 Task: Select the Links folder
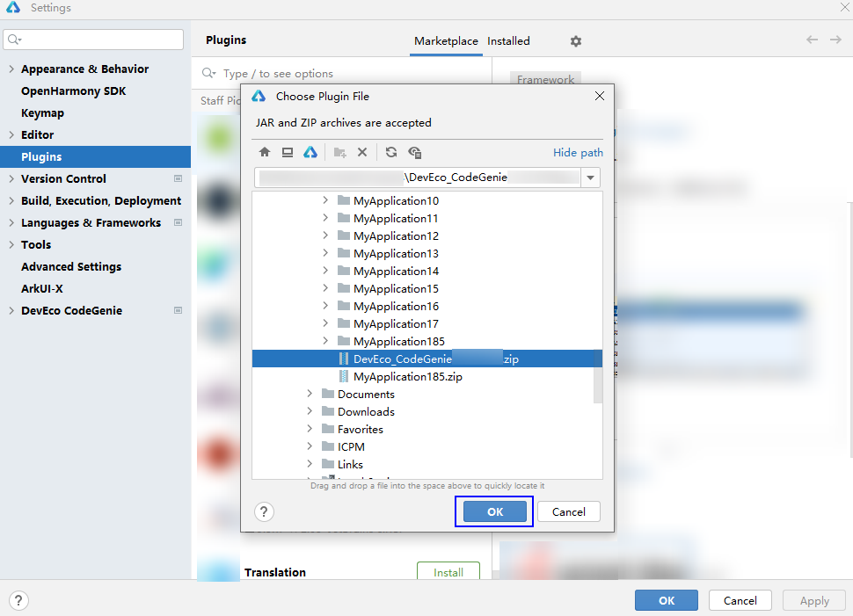pyautogui.click(x=350, y=464)
